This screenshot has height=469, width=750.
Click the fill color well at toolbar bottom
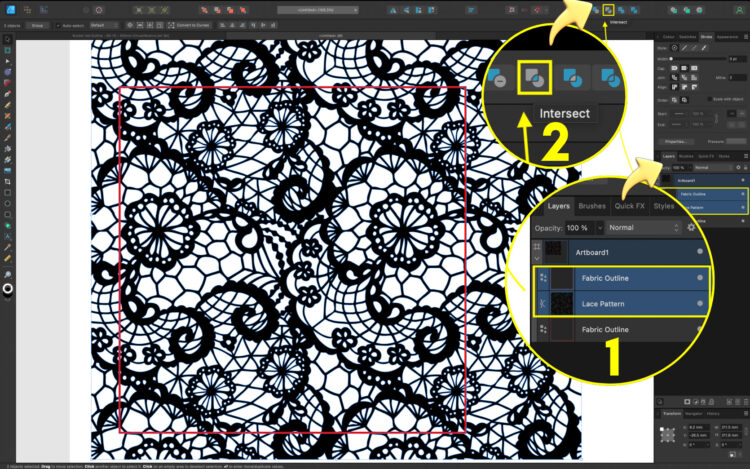pos(8,289)
